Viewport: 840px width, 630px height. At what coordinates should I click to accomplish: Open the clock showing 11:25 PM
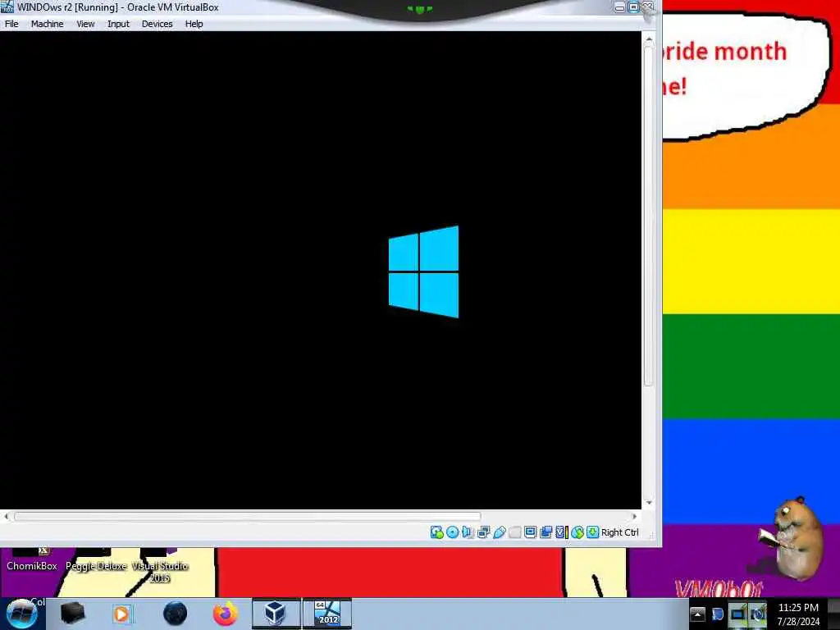coord(798,614)
